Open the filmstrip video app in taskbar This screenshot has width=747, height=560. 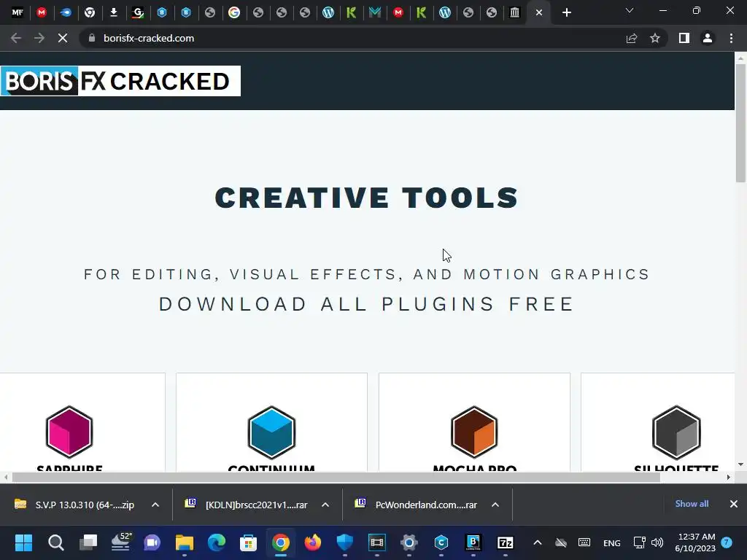point(377,542)
